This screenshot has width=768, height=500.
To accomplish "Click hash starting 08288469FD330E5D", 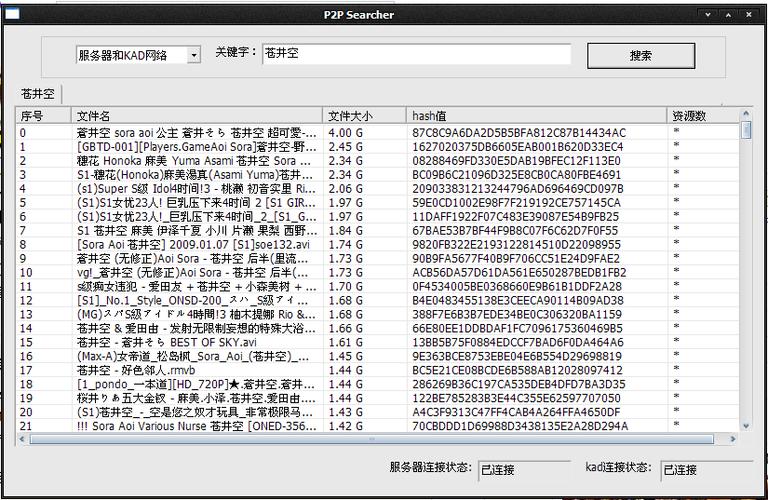I will 516,161.
